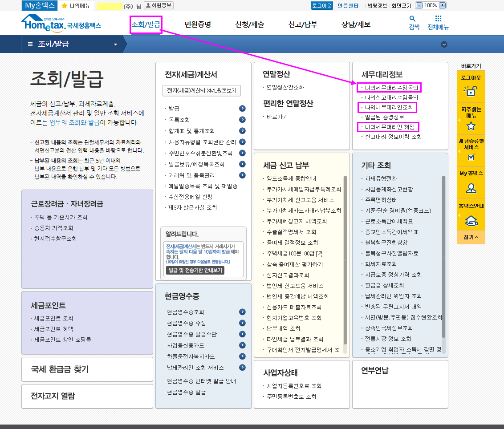The width and height of the screenshot is (504, 429).
Task: Open the 홈택스안내 guide icon
Action: (x=471, y=220)
